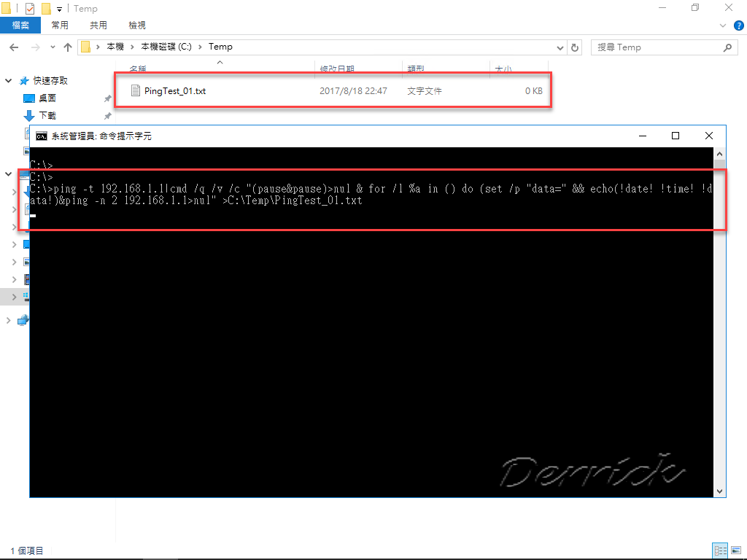Open 下載 from the Quick access sidebar
The image size is (747, 560).
click(47, 115)
